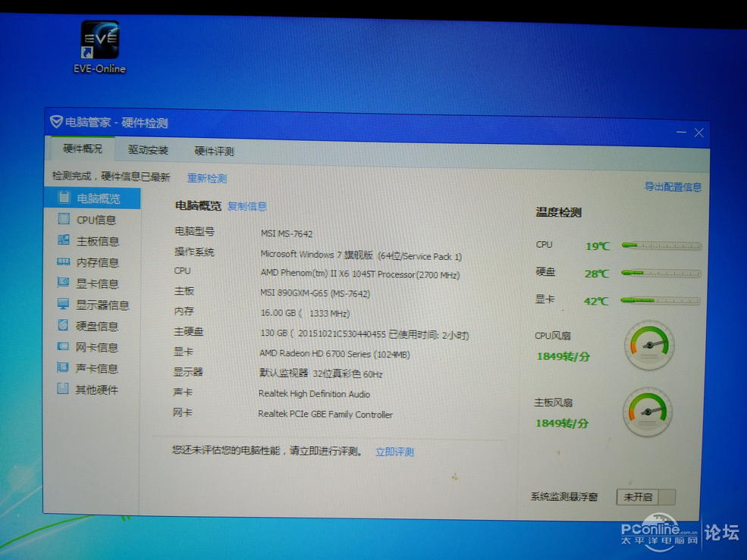Click the 默认监视器 32位真彩色 60Hz value
The height and width of the screenshot is (560, 747).
pyautogui.click(x=321, y=374)
